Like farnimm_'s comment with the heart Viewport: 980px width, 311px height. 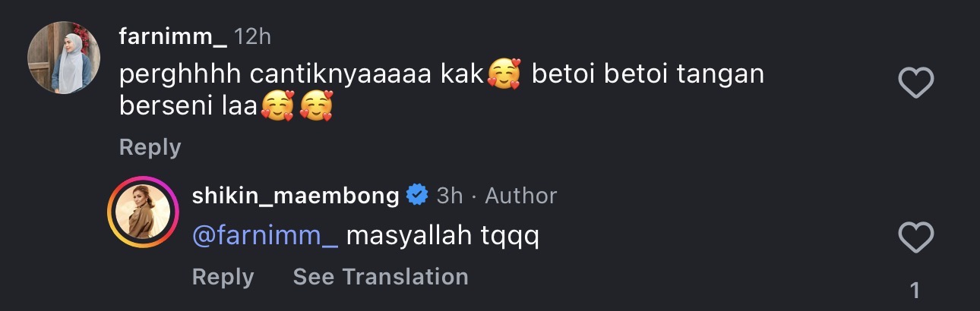coord(915,83)
